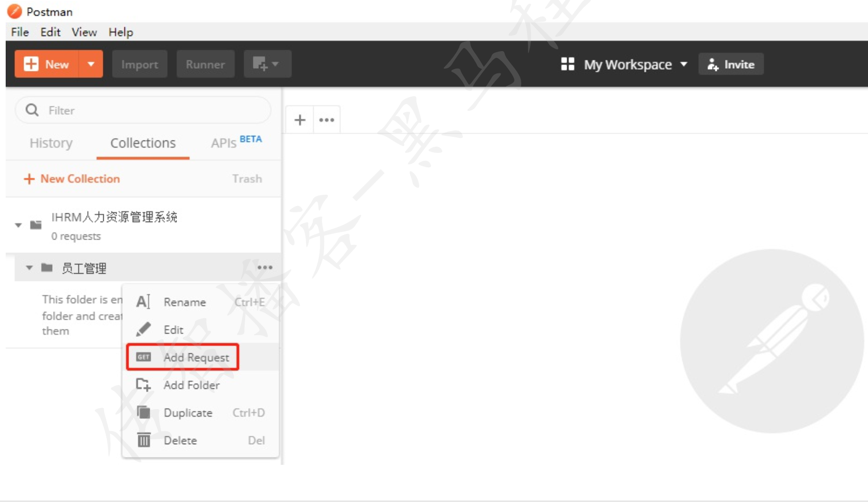Click the workspace grid icon
The width and height of the screenshot is (868, 502).
coord(568,64)
